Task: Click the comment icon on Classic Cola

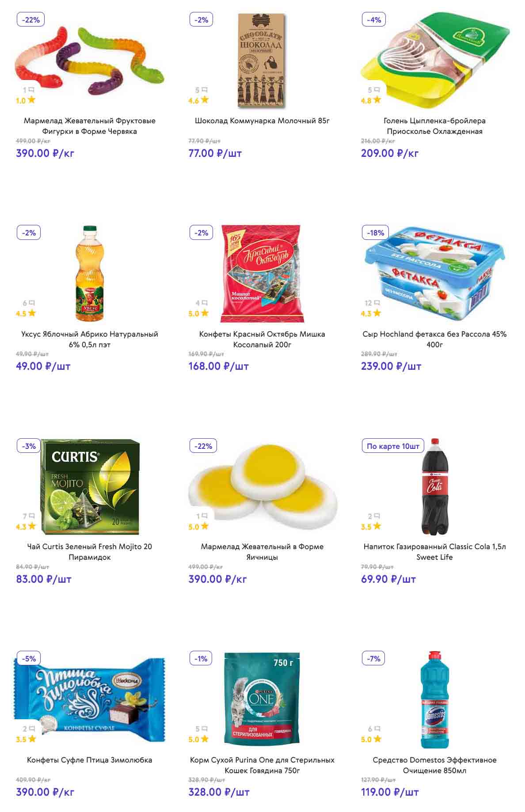Action: [x=377, y=516]
